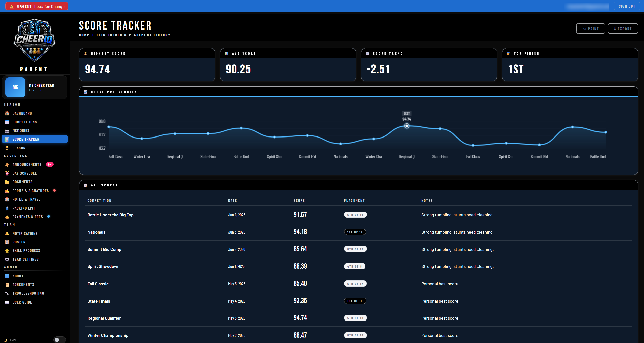
Task: Click the 1st of 10 placement badge
Action: pyautogui.click(x=355, y=301)
